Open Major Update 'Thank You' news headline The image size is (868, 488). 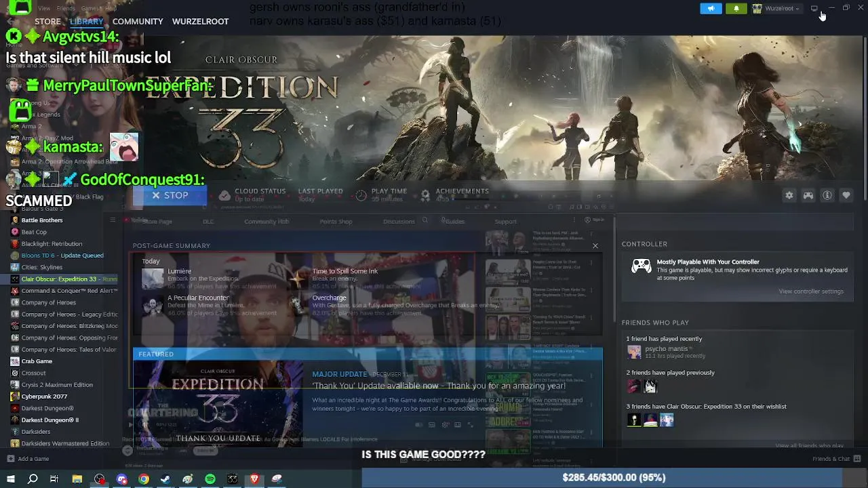pyautogui.click(x=439, y=386)
